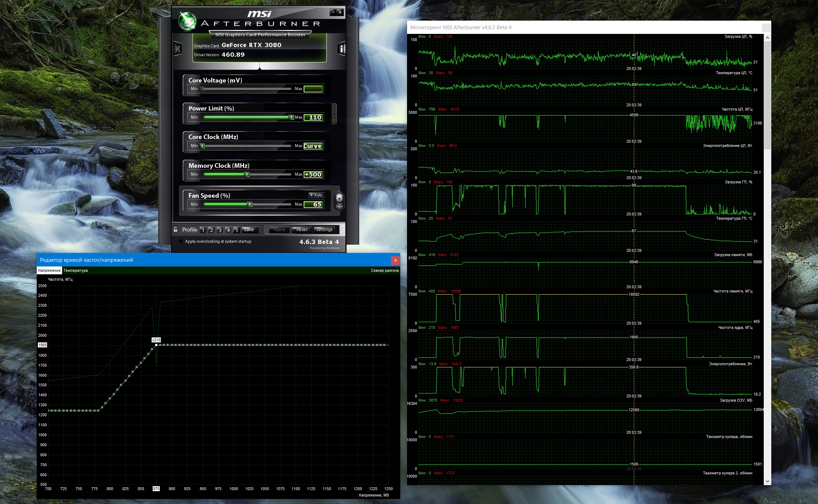Click the information i button
The width and height of the screenshot is (818, 504).
(341, 49)
